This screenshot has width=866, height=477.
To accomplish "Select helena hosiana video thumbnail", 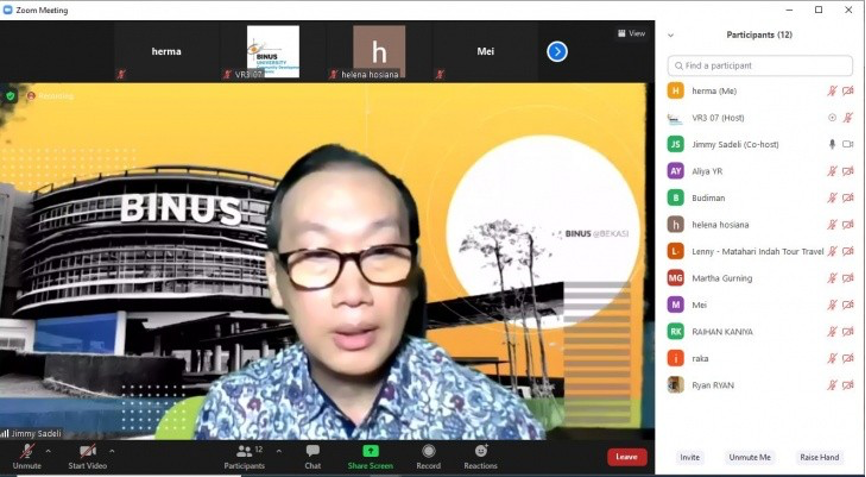I will (x=379, y=52).
